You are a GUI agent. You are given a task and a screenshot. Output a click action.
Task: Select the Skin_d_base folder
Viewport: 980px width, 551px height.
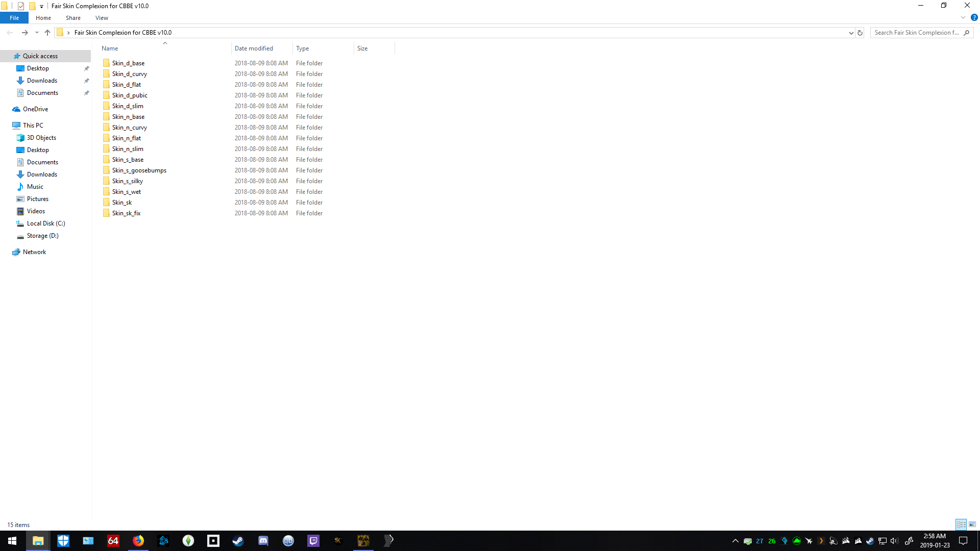(x=128, y=63)
